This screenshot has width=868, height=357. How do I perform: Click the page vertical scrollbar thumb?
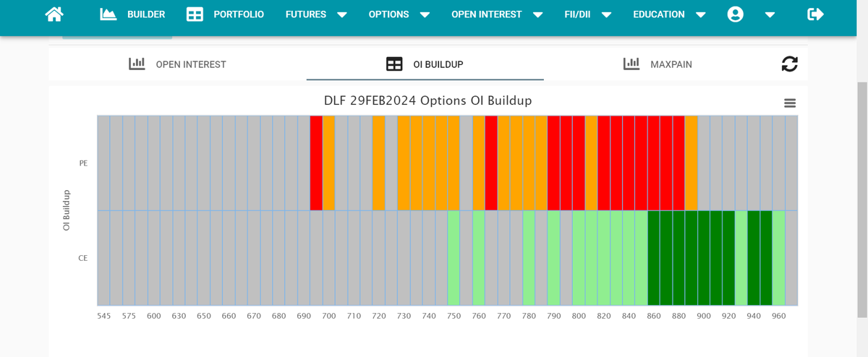[862, 199]
